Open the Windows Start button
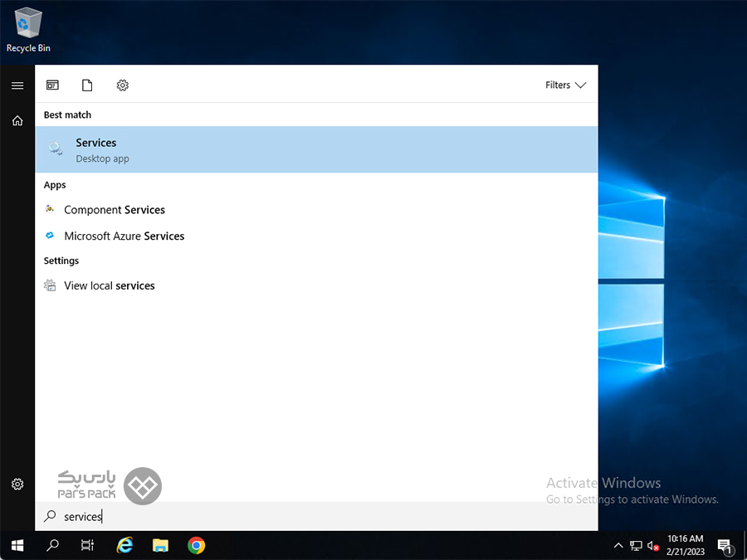This screenshot has width=747, height=560. click(x=17, y=545)
